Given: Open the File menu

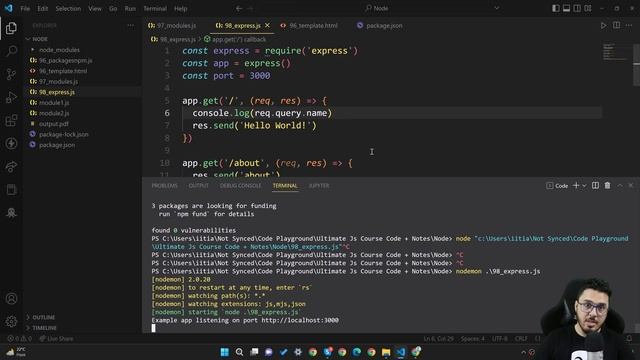Looking at the screenshot, I should (x=25, y=8).
